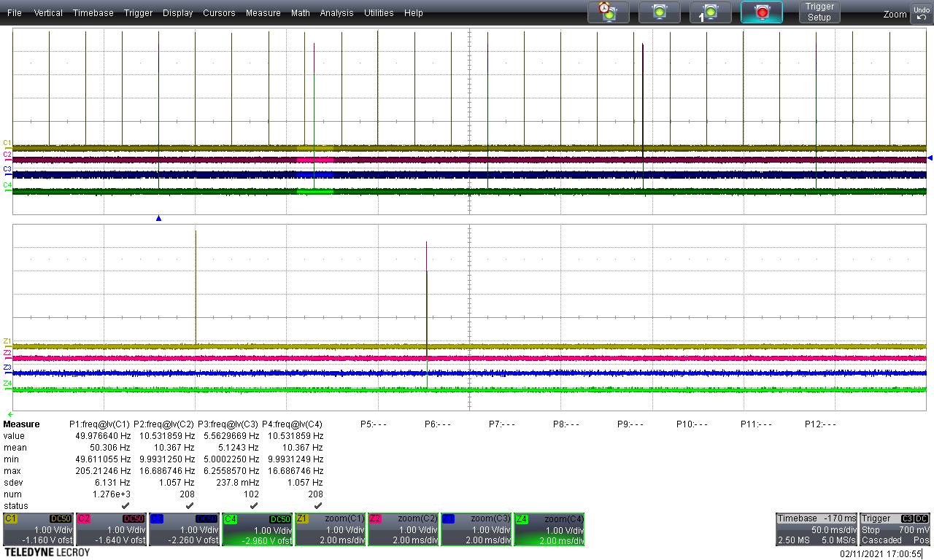This screenshot has height=560, width=934.
Task: Select the Normal trigger mode icon
Action: click(x=659, y=12)
